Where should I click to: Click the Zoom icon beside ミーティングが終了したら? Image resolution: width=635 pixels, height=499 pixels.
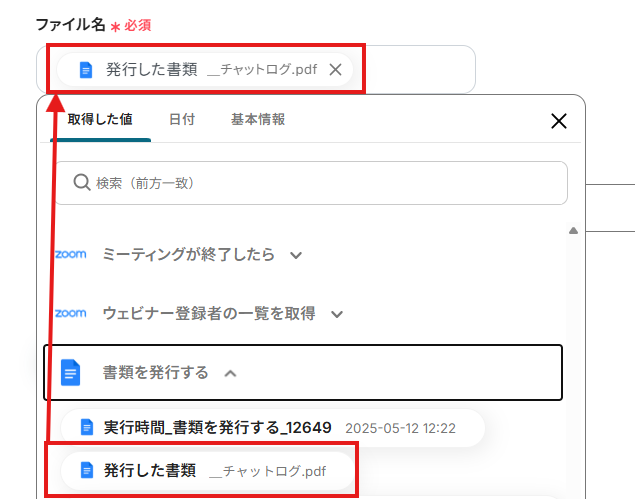[x=70, y=255]
